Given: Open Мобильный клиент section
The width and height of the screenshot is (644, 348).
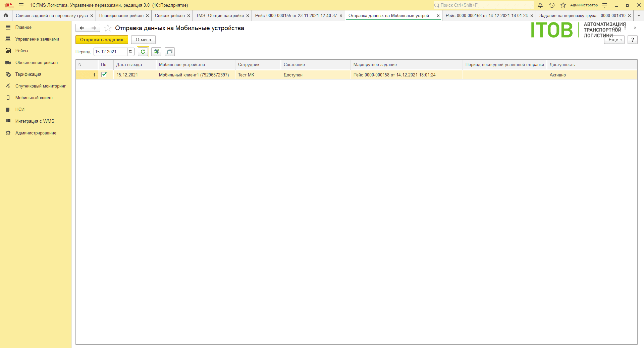Looking at the screenshot, I should coord(36,98).
